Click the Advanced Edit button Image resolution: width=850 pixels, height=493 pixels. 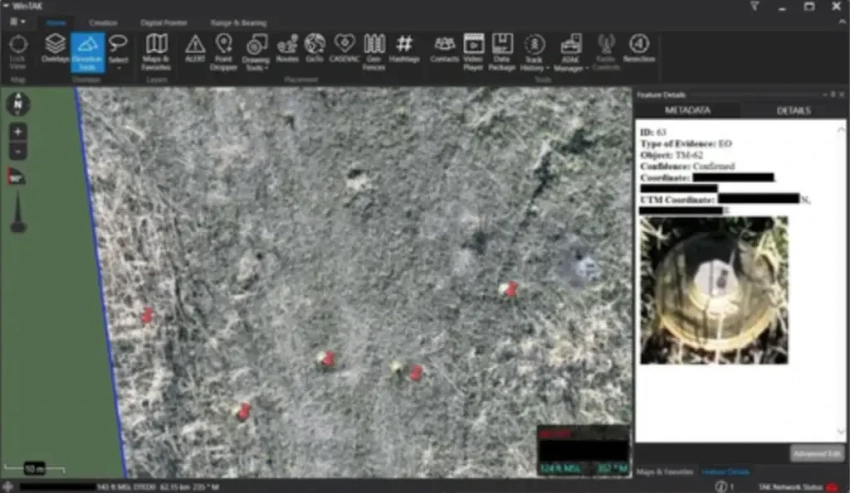click(x=817, y=453)
